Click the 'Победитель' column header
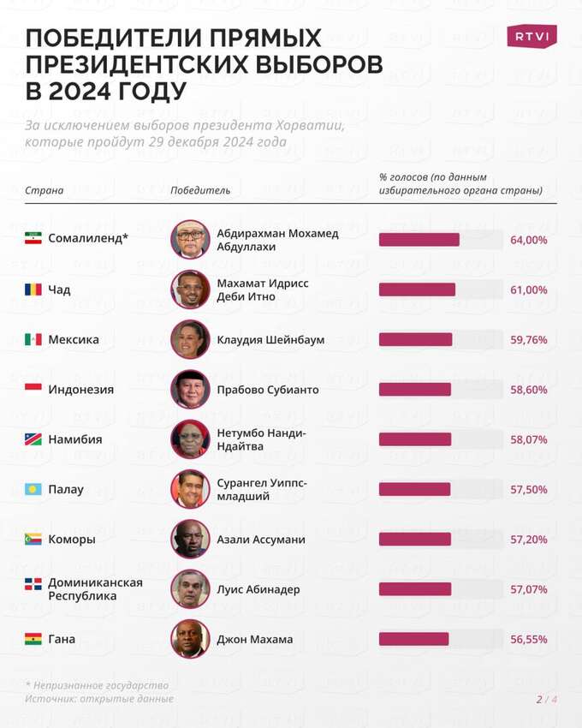The image size is (582, 728). 200,190
